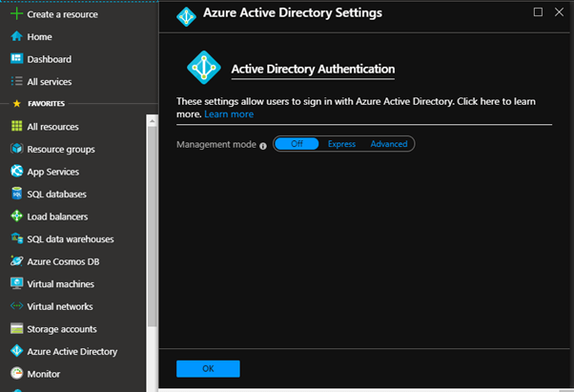Click the favorites list scrollbar thumb
The image size is (574, 392).
click(152, 226)
